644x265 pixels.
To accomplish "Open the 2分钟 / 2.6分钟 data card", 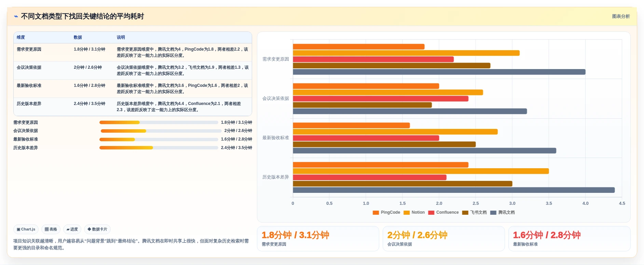I will click(x=444, y=239).
